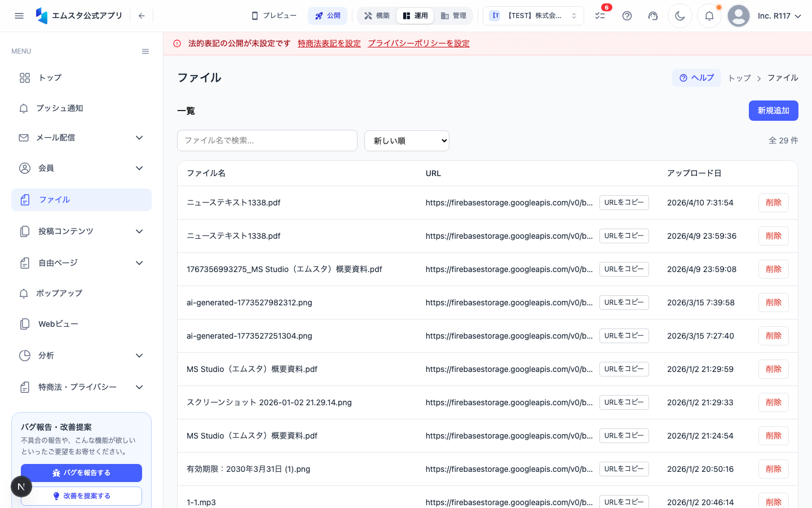Delete the スクリーンショット 2026-01-02 21.29.14.png file
Screen dimensions: 812x508
tap(774, 402)
